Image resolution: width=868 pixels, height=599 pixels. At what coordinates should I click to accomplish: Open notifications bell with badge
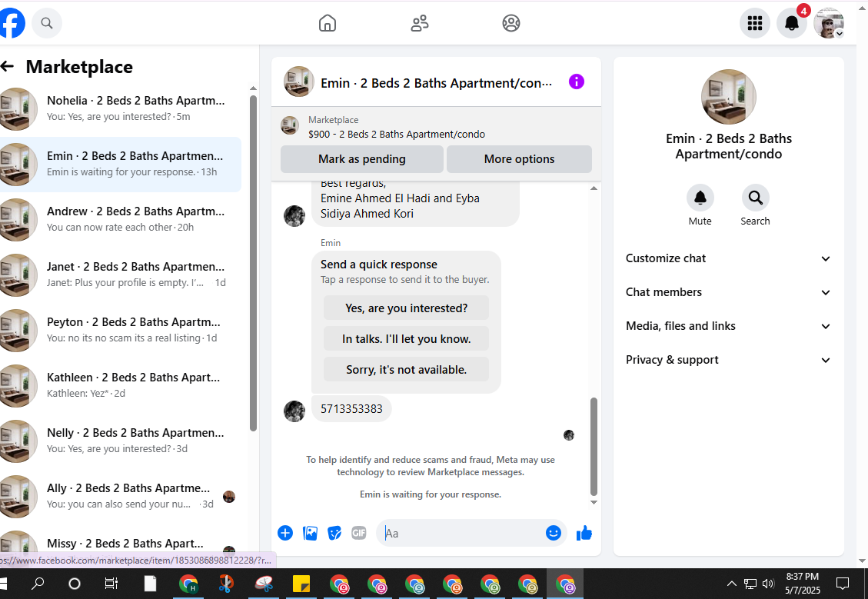(x=792, y=23)
